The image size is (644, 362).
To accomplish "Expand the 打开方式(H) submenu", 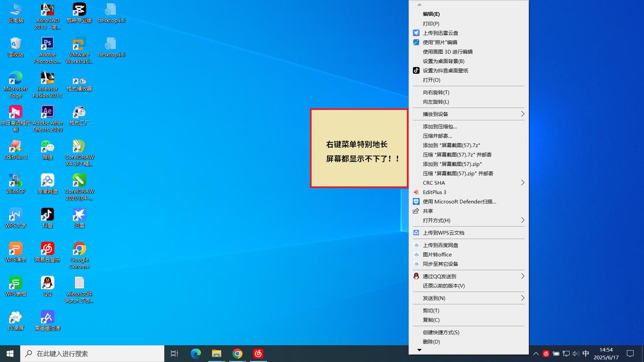I will pos(469,220).
